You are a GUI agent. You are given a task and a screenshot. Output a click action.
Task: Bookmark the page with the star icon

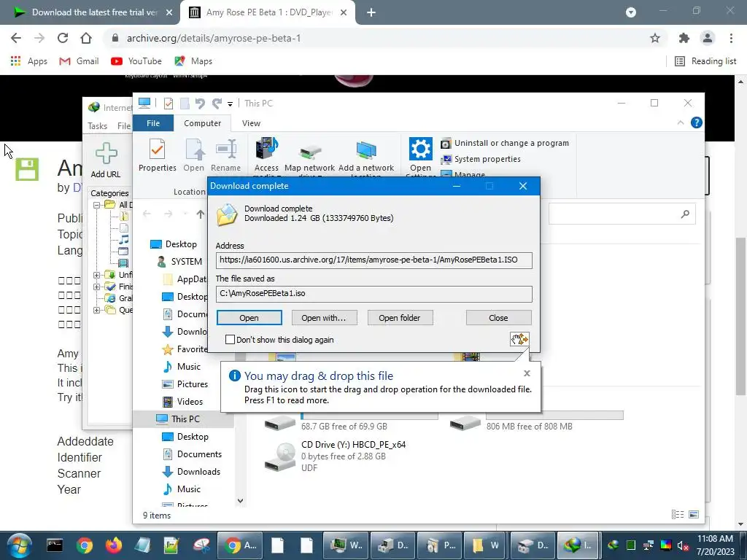click(655, 38)
